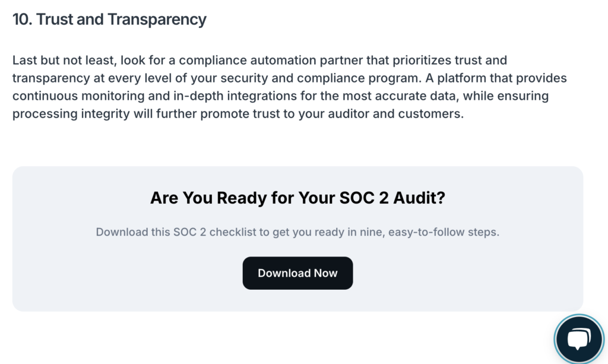Click the 'Are You Ready for Your SOC 2 Audit?' title
Image resolution: width=608 pixels, height=364 pixels.
298,198
